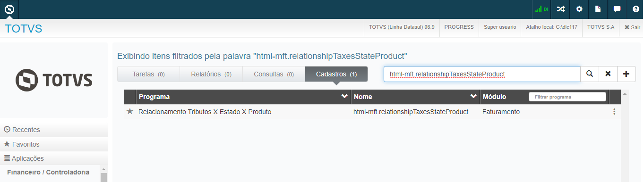Click the main search field with html-mft text

482,74
